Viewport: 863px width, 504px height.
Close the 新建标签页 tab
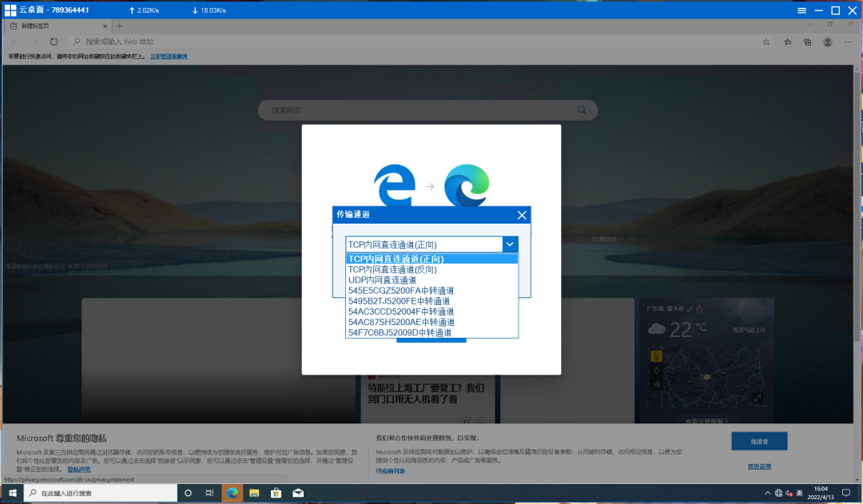tap(105, 26)
